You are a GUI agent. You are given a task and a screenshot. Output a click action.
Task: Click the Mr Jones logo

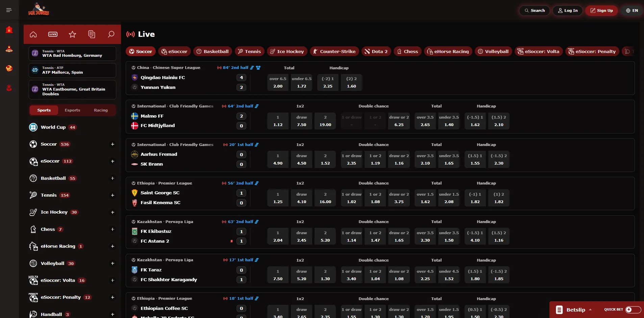pyautogui.click(x=39, y=9)
